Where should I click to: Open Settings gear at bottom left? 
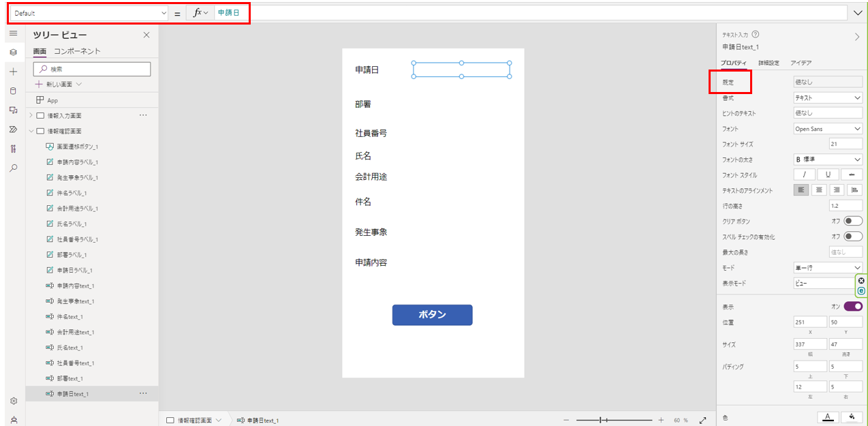pyautogui.click(x=13, y=401)
